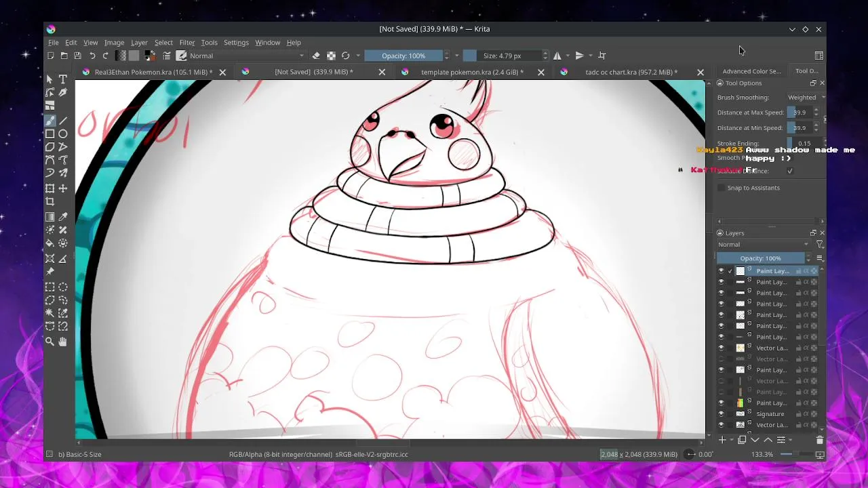This screenshot has height=488, width=868.
Task: Open the Filter menu
Action: tap(186, 42)
